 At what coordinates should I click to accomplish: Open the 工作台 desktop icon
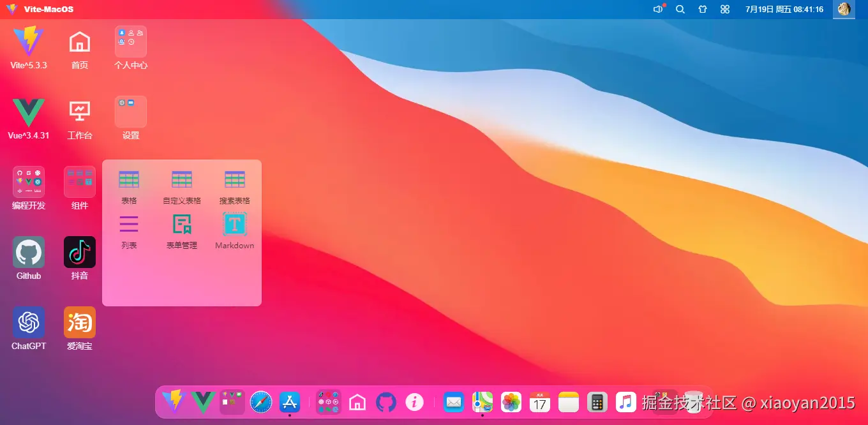click(x=80, y=112)
